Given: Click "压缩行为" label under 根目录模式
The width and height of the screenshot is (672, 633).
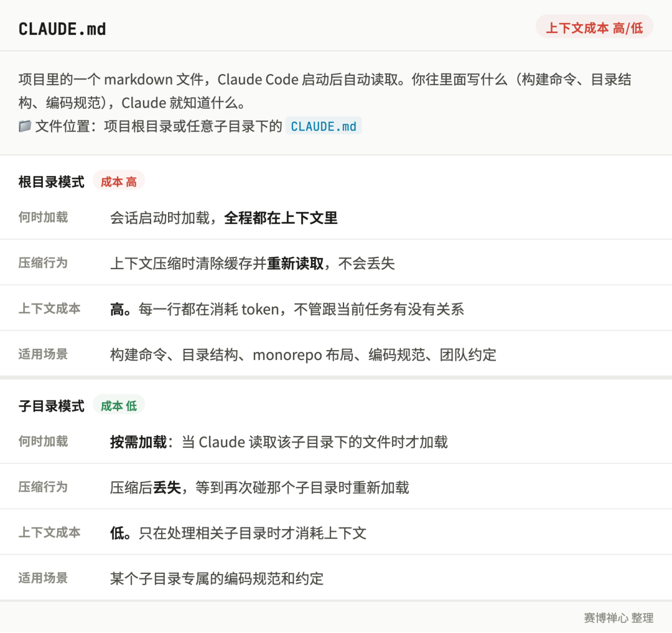Looking at the screenshot, I should point(44,262).
